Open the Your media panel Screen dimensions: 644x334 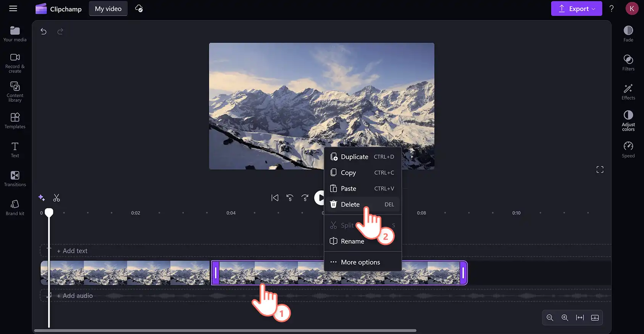click(x=15, y=34)
